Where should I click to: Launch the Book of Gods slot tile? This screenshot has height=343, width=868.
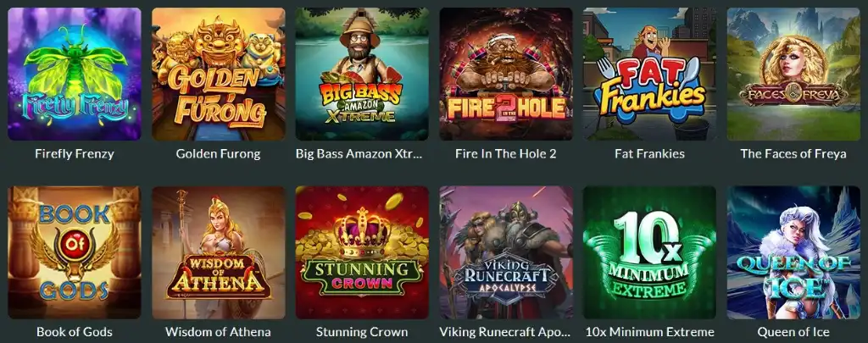pyautogui.click(x=75, y=252)
